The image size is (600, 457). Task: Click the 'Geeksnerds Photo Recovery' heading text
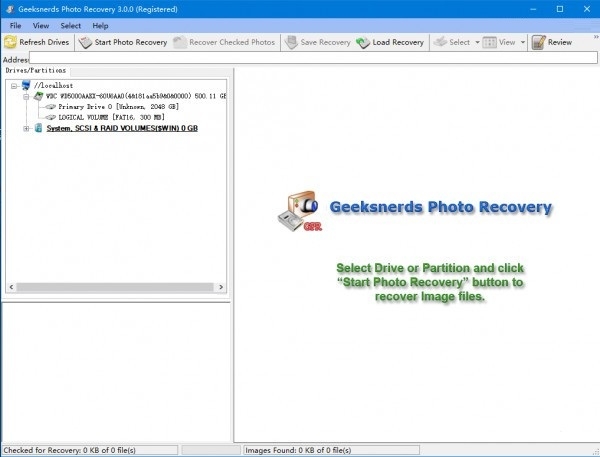click(x=440, y=207)
